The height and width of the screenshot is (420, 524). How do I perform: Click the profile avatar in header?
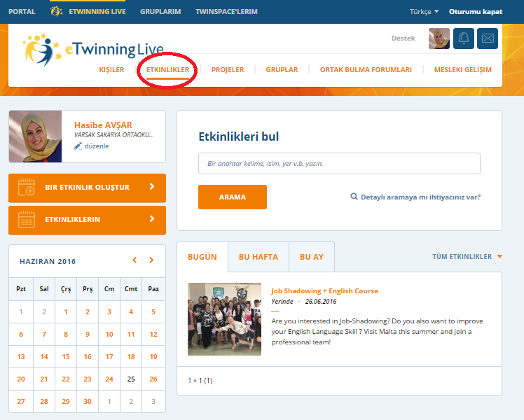pos(439,38)
